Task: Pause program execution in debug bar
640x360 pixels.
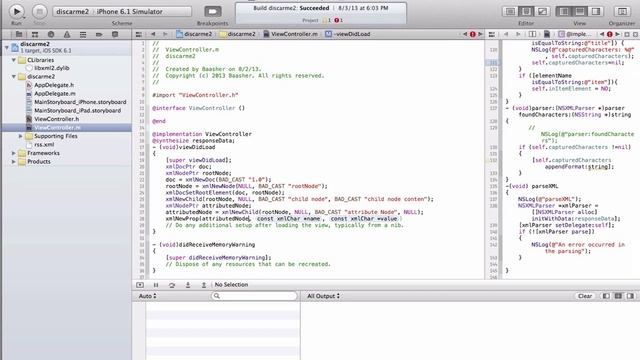Action: coord(156,285)
